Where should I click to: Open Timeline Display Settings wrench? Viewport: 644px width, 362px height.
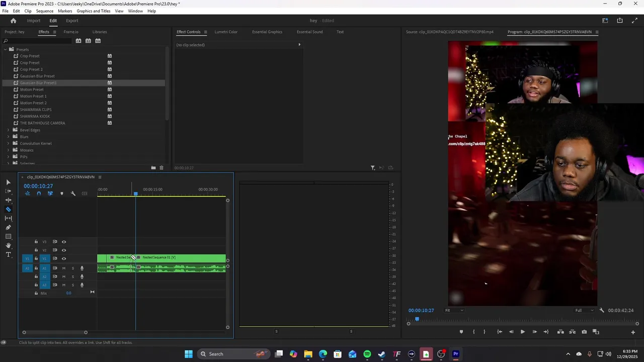click(x=73, y=194)
